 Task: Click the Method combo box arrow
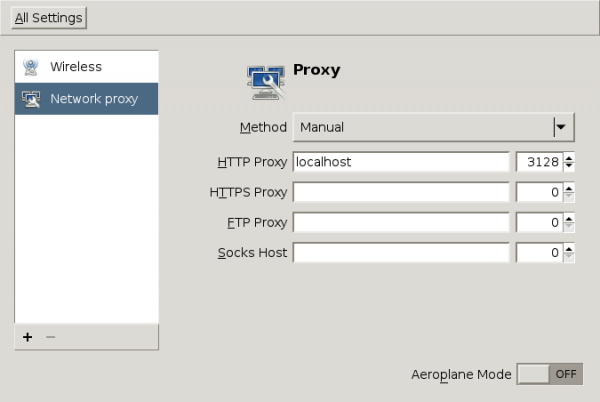click(x=561, y=128)
